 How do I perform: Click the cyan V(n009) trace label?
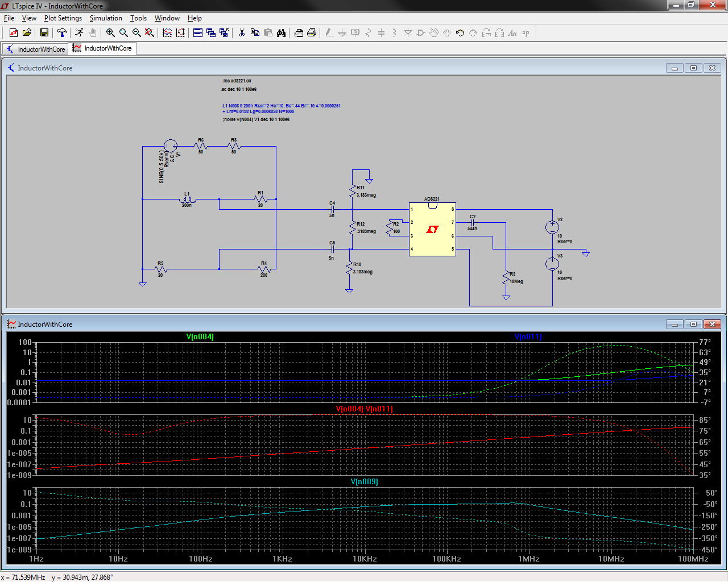point(365,482)
